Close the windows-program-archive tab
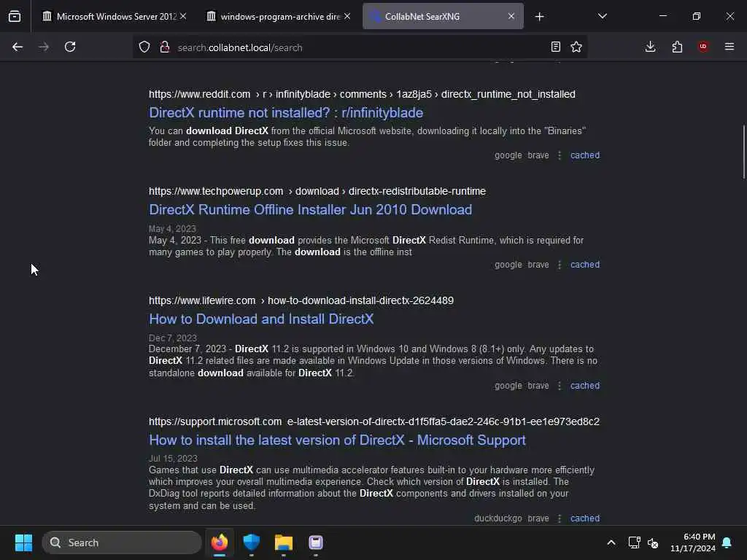This screenshot has width=747, height=560. coord(347,16)
